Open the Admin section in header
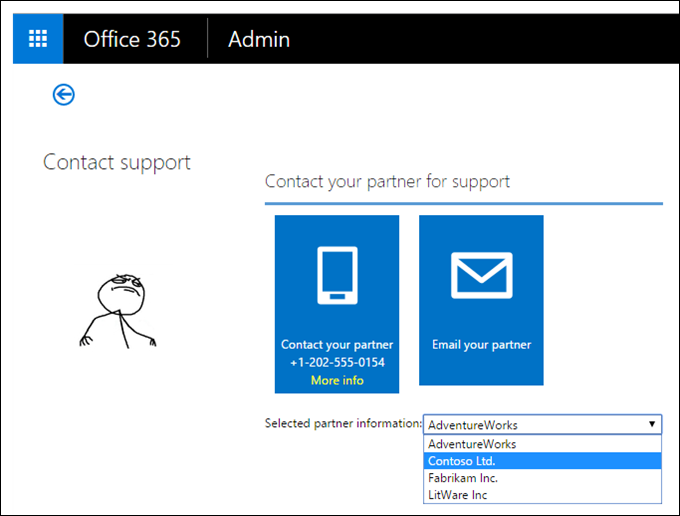The width and height of the screenshot is (680, 516). pyautogui.click(x=259, y=39)
